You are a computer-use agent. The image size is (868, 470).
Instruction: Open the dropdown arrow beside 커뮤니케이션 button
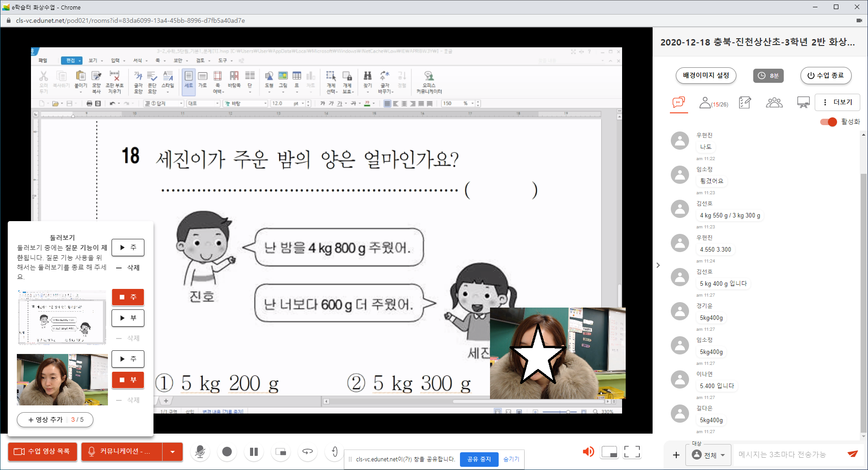pyautogui.click(x=173, y=452)
